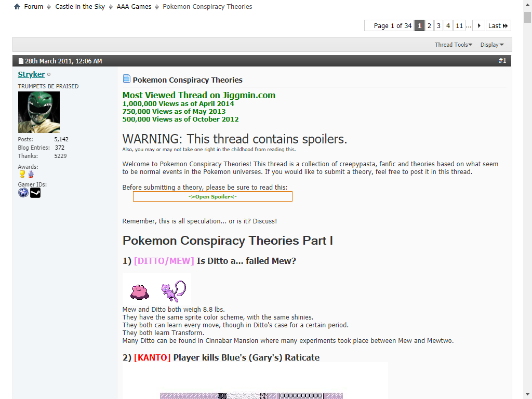
Task: Click the post document icon by date
Action: point(21,61)
